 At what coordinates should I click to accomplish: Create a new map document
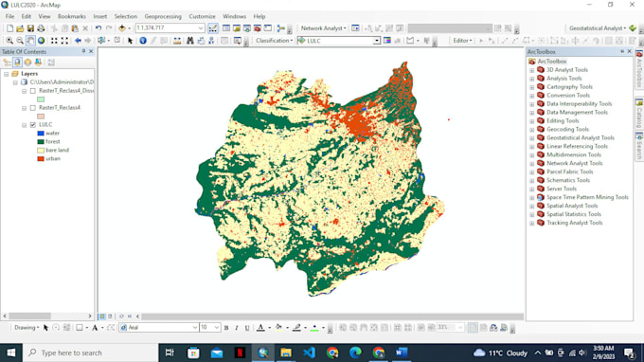tap(9, 28)
